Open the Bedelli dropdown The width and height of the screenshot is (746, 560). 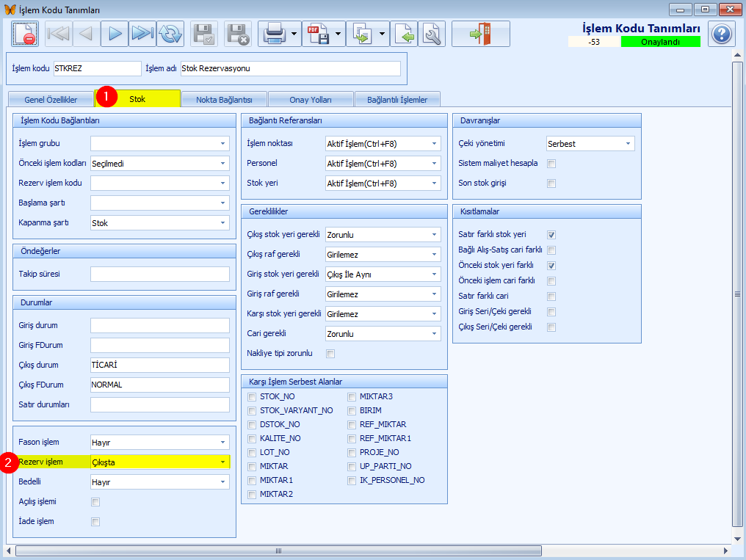click(x=222, y=482)
